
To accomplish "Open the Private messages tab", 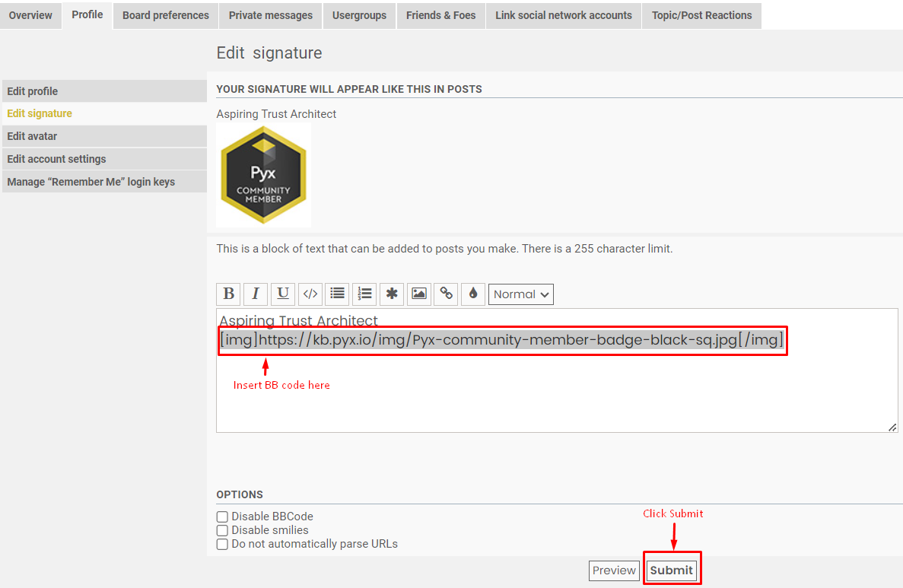I will coord(270,15).
